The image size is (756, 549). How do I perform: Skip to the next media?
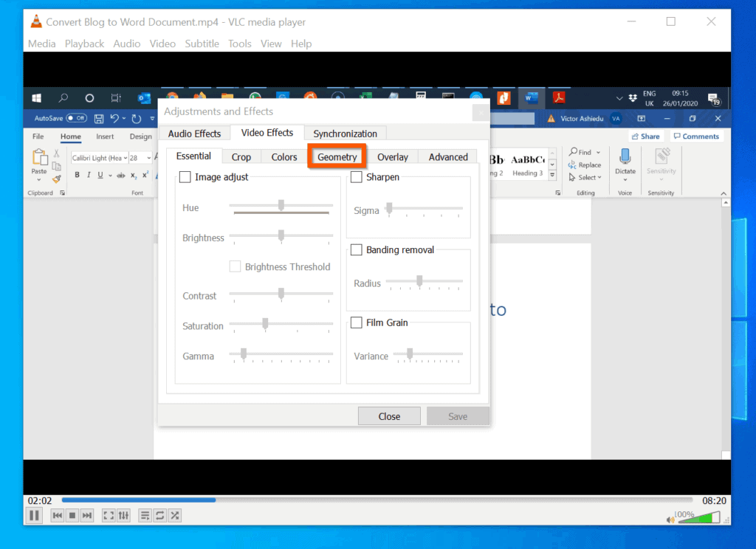pyautogui.click(x=86, y=515)
